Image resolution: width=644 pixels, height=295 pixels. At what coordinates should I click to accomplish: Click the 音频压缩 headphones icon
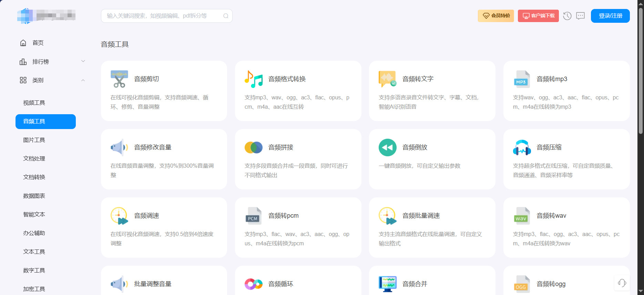522,147
